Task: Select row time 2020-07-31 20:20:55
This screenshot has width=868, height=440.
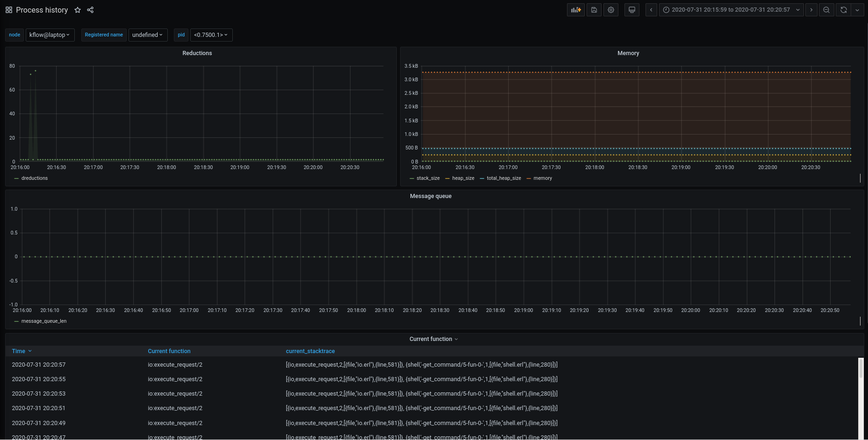Action: 39,379
